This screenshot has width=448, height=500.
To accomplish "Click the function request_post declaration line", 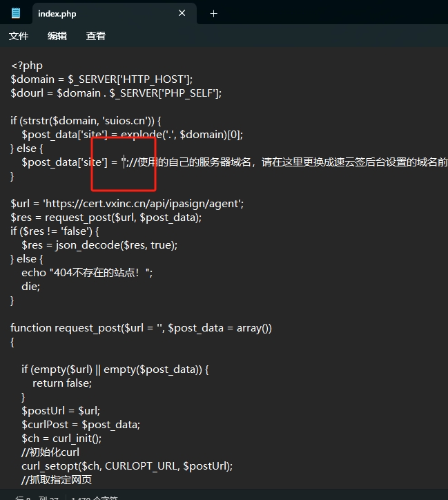I will point(141,328).
